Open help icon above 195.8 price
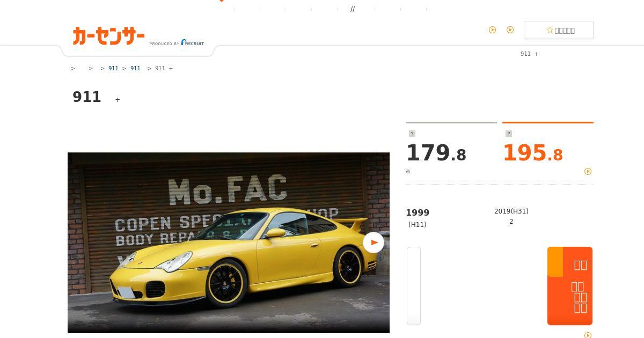Viewport: 644px width, 338px height. click(509, 134)
